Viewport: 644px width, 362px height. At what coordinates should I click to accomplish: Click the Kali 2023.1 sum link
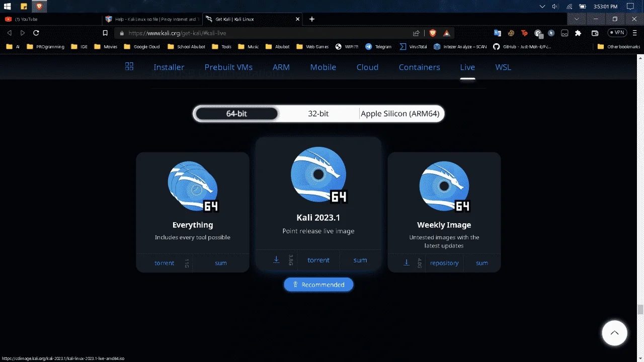click(x=360, y=260)
